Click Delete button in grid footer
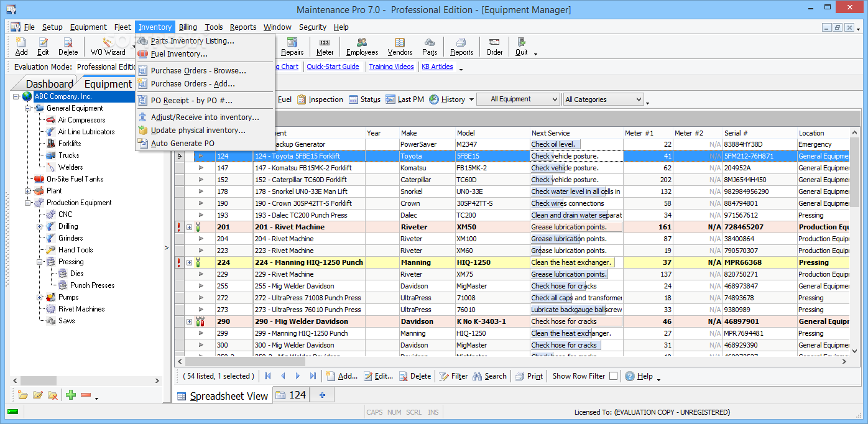The height and width of the screenshot is (424, 868). [x=415, y=376]
